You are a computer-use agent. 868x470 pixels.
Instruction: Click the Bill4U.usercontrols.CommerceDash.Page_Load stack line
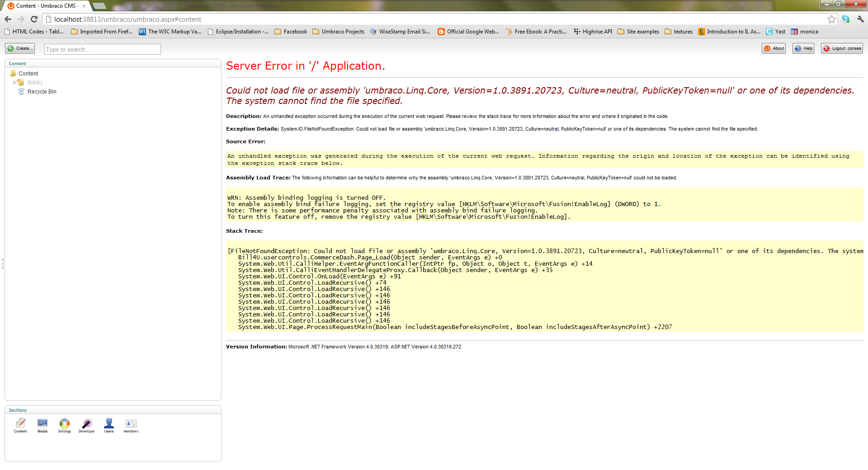tap(370, 258)
